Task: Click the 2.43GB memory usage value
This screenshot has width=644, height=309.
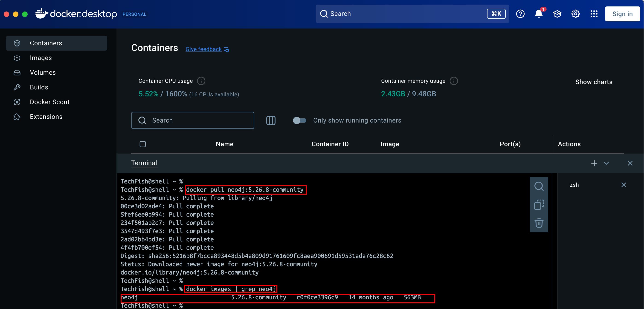Action: point(393,94)
